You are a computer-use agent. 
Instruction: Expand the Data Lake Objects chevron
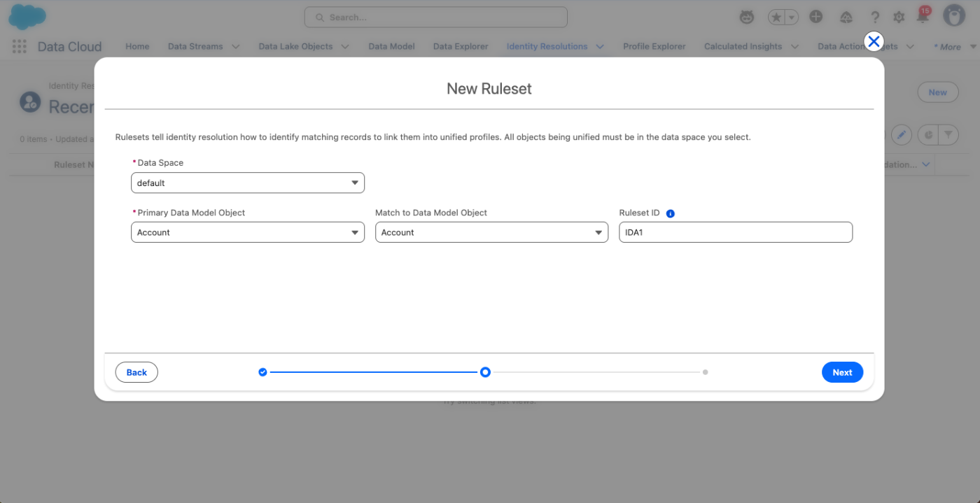pyautogui.click(x=345, y=47)
